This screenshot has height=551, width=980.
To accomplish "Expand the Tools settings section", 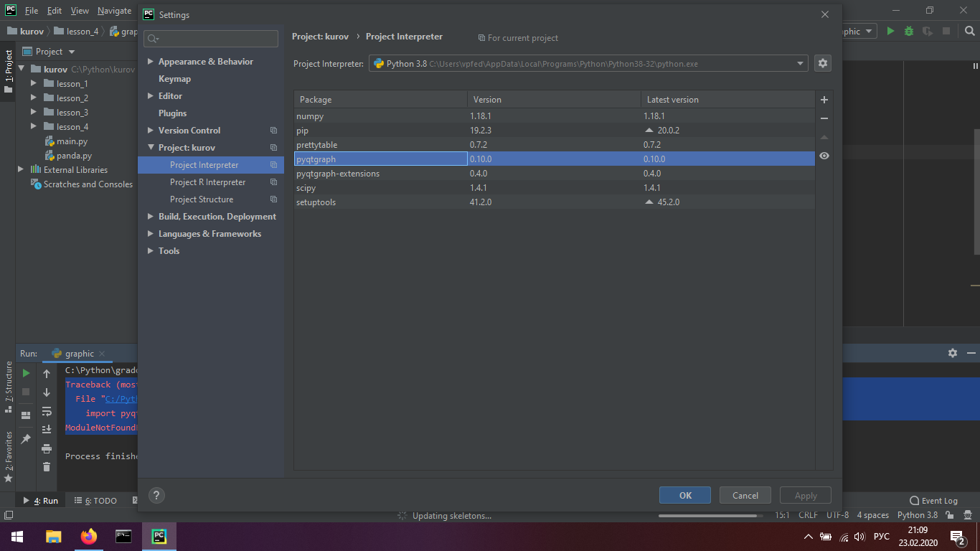I will click(151, 251).
